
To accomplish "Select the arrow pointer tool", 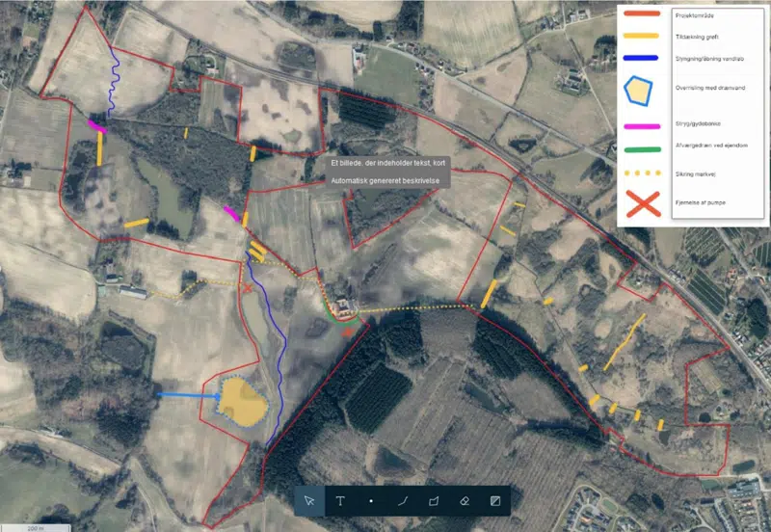I will click(x=309, y=501).
